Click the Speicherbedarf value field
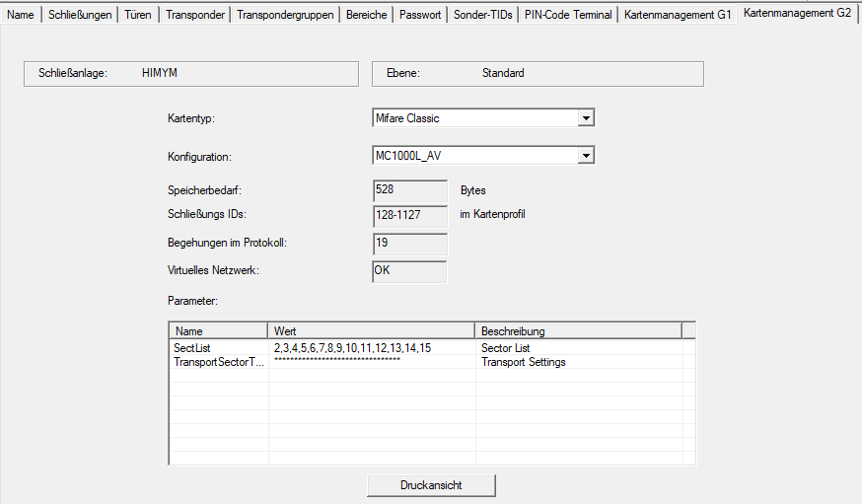This screenshot has width=862, height=504. point(410,190)
